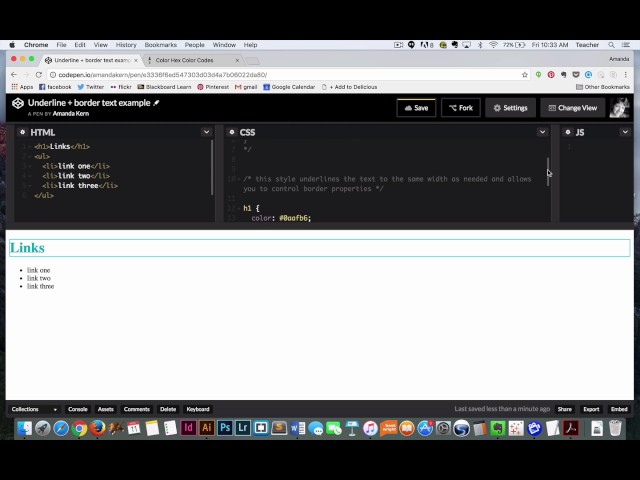Open the Amanda Kern author link
The height and width of the screenshot is (480, 640).
(x=71, y=113)
